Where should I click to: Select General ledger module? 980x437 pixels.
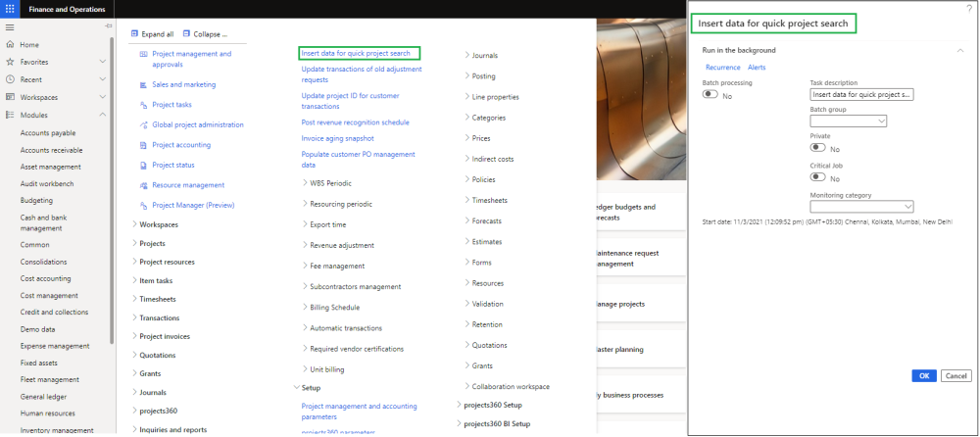click(x=44, y=397)
